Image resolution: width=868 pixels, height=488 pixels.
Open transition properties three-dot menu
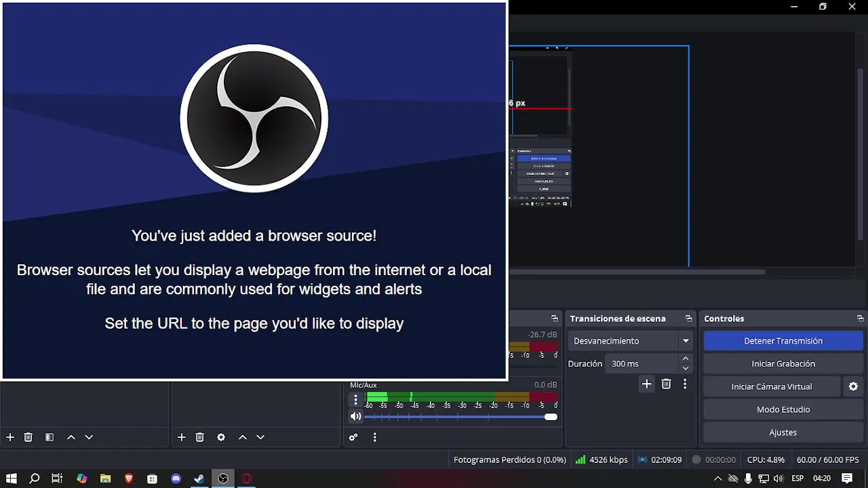click(685, 384)
